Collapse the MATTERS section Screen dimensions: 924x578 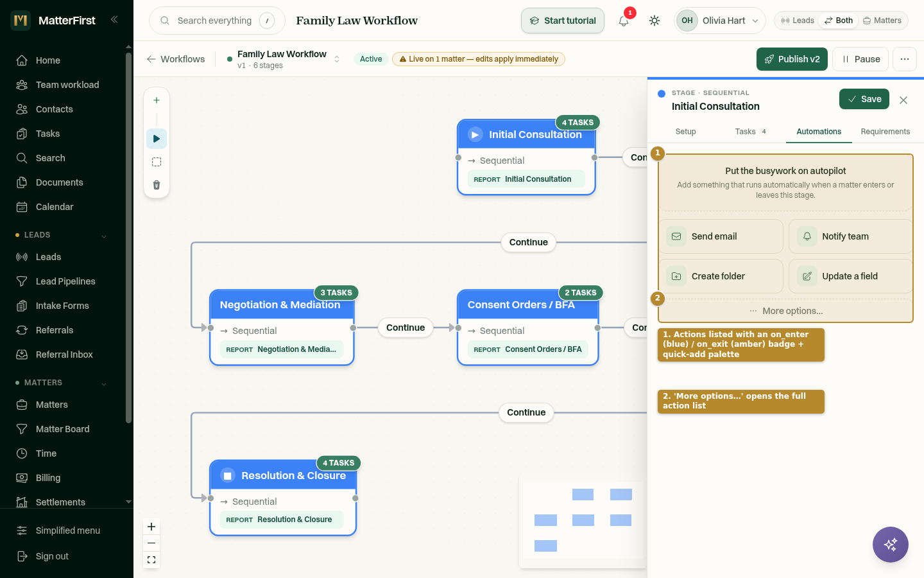point(104,383)
